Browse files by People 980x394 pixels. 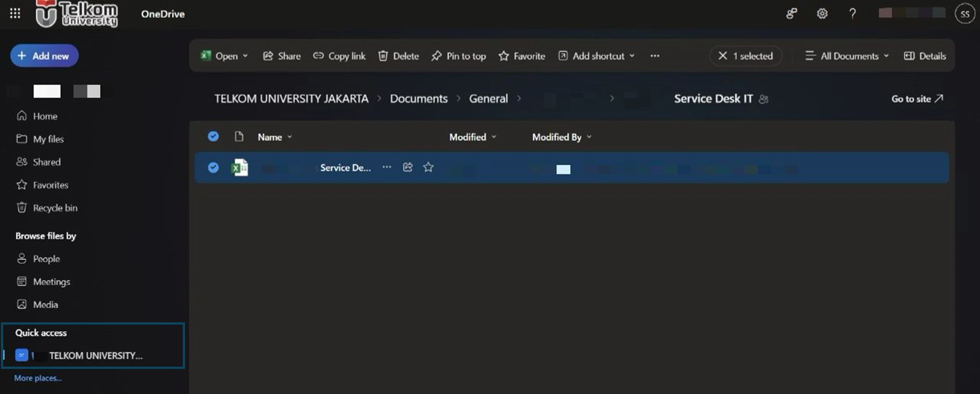[x=38, y=259]
